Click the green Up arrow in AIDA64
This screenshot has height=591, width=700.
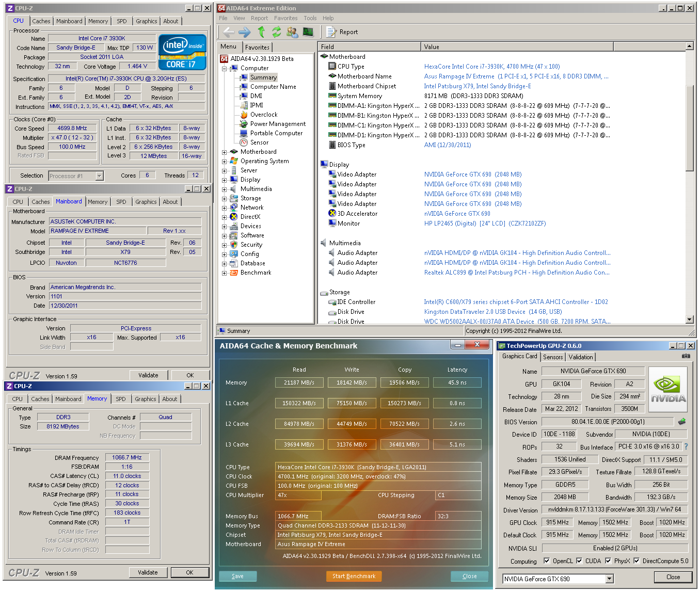pos(261,32)
